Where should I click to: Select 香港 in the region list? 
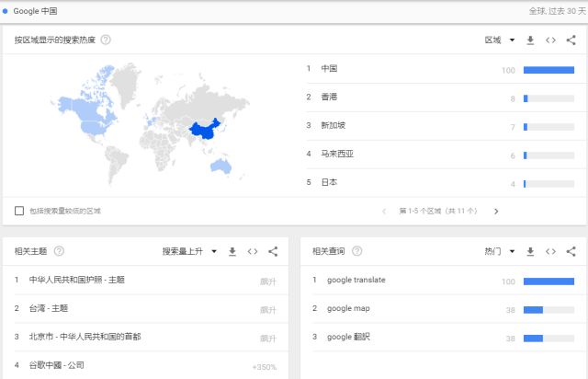click(x=329, y=98)
